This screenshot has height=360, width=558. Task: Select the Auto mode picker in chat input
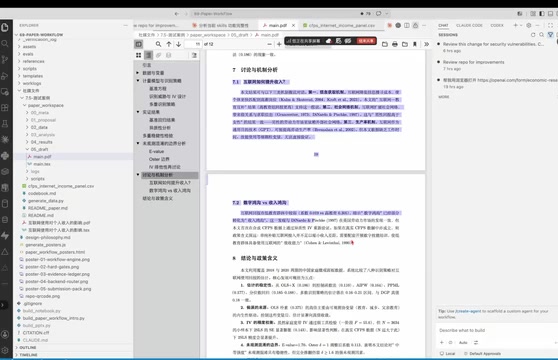pos(463,342)
